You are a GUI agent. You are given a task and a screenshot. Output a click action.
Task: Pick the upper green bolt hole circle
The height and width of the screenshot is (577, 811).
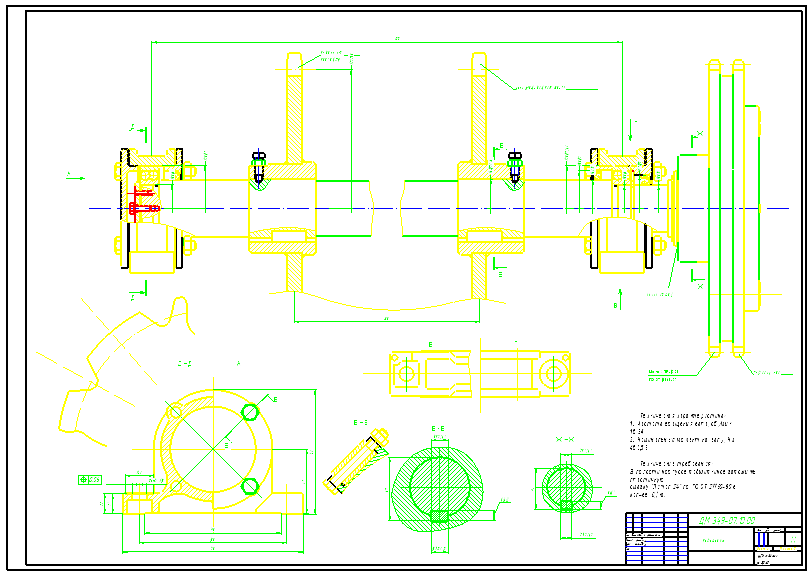pos(250,412)
